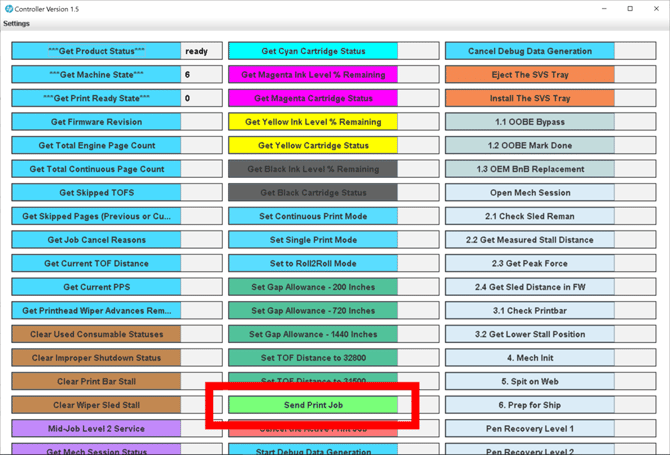The image size is (670, 455).
Task: Click Eject The SVS Tray
Action: tap(529, 75)
